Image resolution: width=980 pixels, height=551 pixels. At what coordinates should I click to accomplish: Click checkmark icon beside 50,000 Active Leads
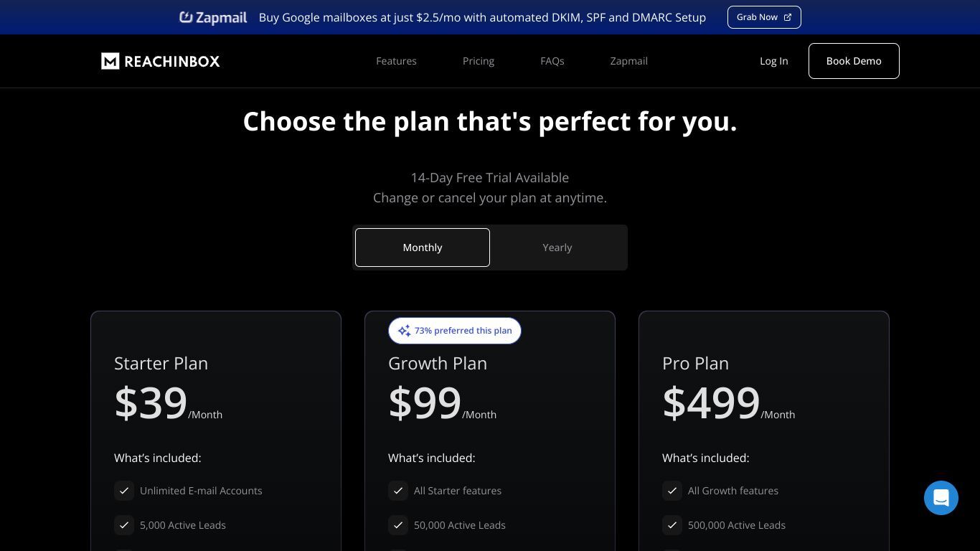398,525
